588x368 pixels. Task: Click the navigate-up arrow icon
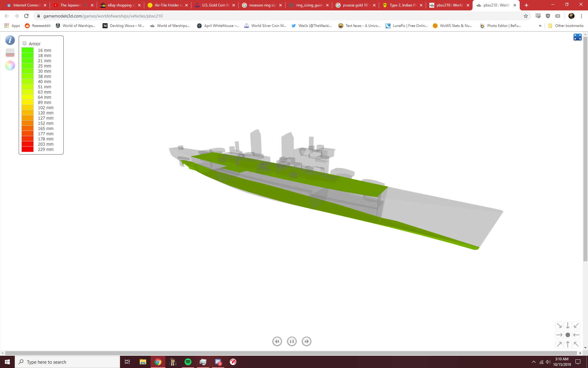(x=568, y=344)
